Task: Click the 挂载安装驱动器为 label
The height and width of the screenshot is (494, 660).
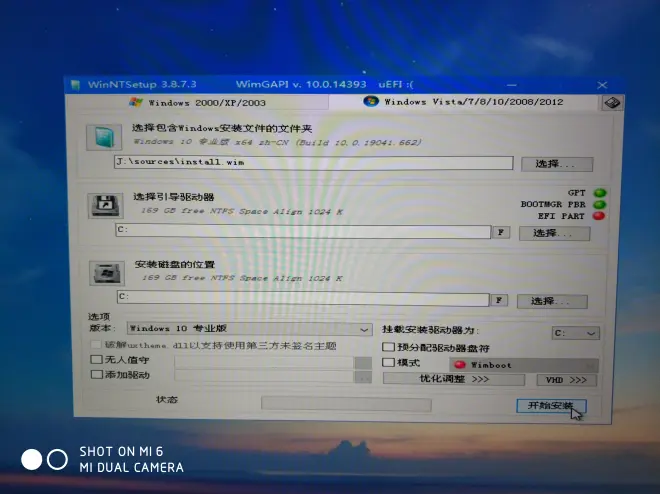Action: 430,330
